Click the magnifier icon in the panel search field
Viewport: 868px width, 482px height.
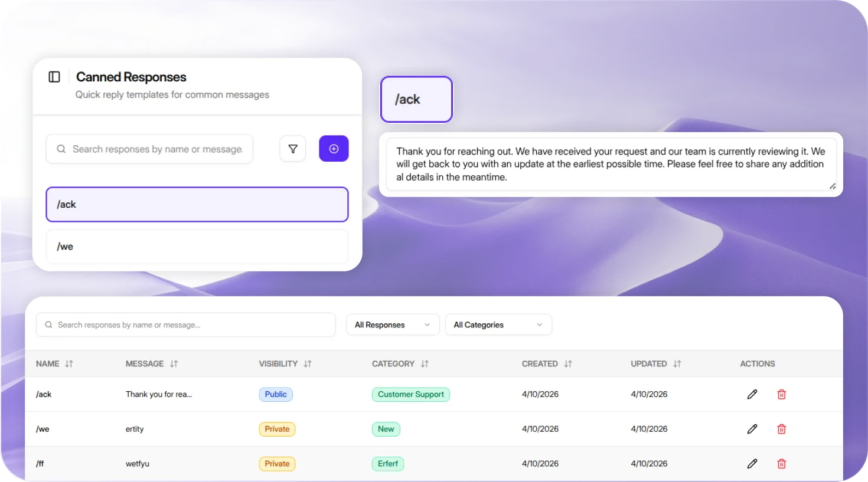point(61,149)
